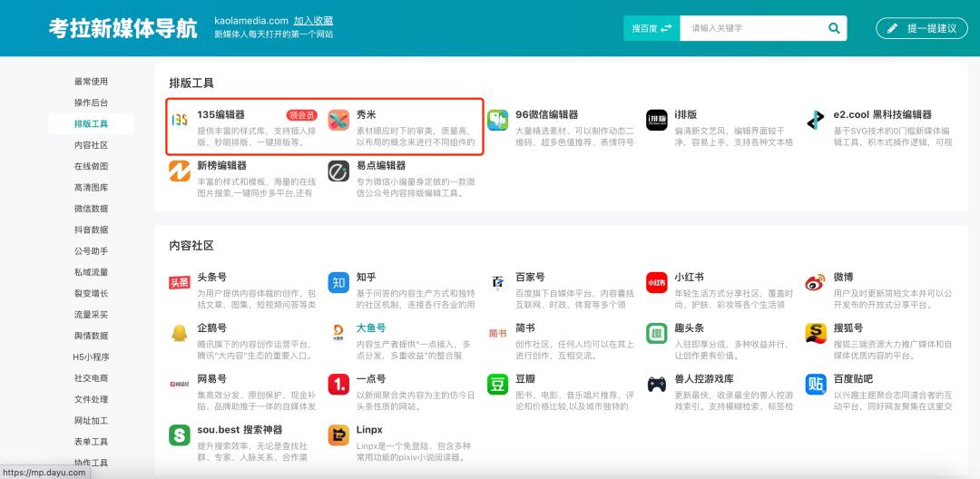Screen dimensions: 980x479
Task: Select 微信数据 in the sidebar
Action: click(92, 209)
